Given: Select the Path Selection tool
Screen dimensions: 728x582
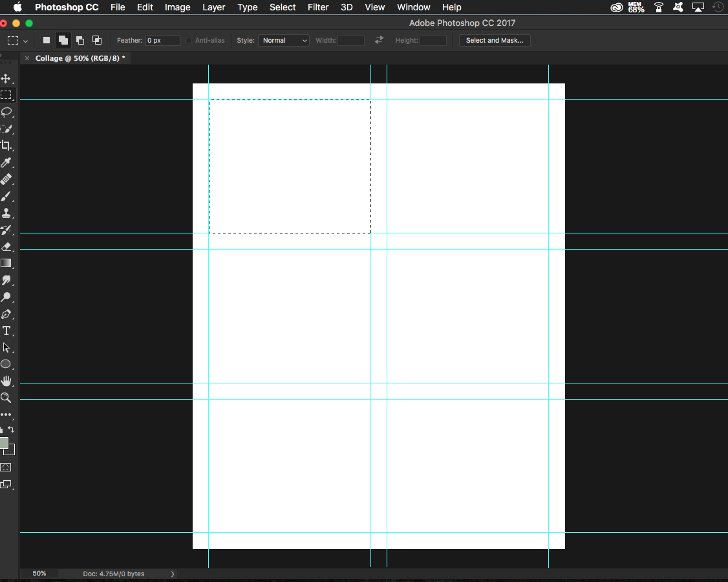Looking at the screenshot, I should click(x=6, y=347).
